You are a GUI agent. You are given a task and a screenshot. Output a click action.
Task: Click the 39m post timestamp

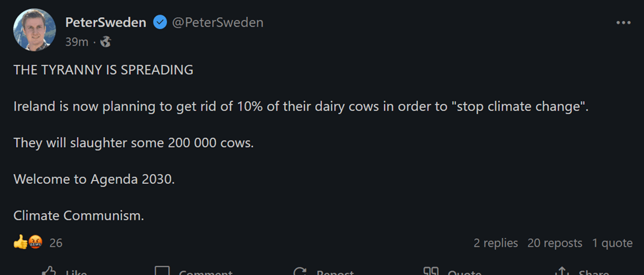coord(77,42)
